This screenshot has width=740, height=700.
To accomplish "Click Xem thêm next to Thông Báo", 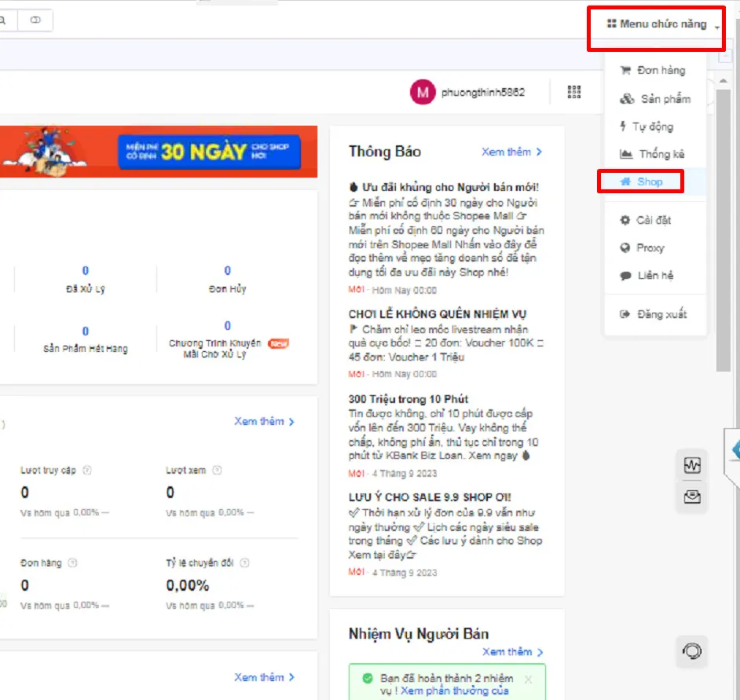I will point(511,152).
